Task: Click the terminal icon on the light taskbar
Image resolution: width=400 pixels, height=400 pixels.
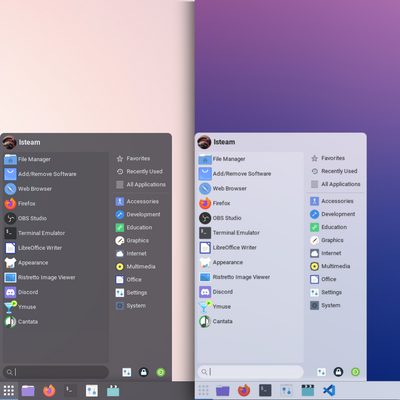Action: coord(265,390)
